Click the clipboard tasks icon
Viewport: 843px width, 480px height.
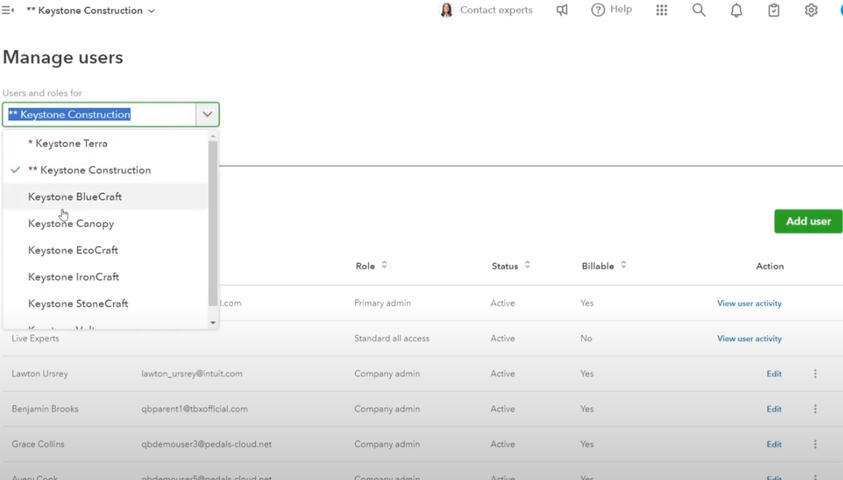[x=774, y=10]
